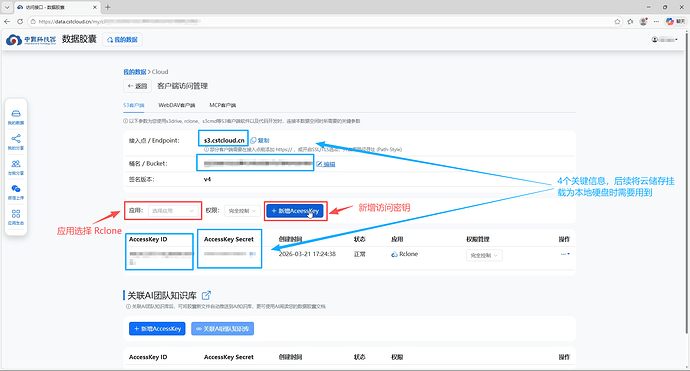Copy the s3.cstcloud.cn endpoint via copy icon
Screen dimensions: 690x371
pyautogui.click(x=260, y=140)
